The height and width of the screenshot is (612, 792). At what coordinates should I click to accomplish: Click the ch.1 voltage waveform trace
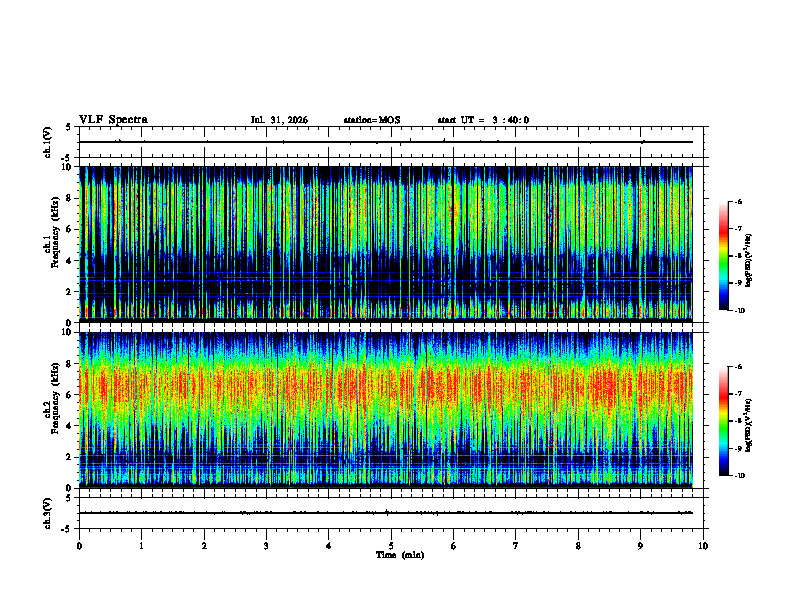tap(386, 142)
